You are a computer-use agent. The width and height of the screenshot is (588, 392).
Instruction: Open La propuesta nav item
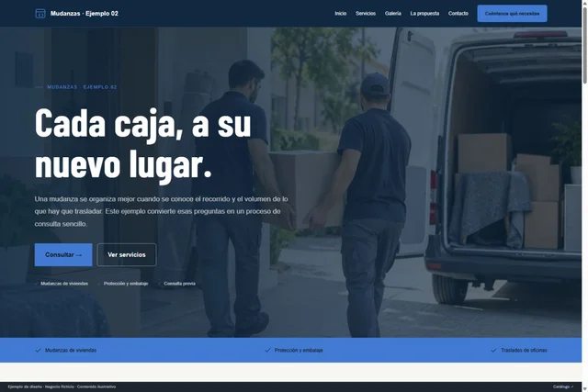point(424,14)
